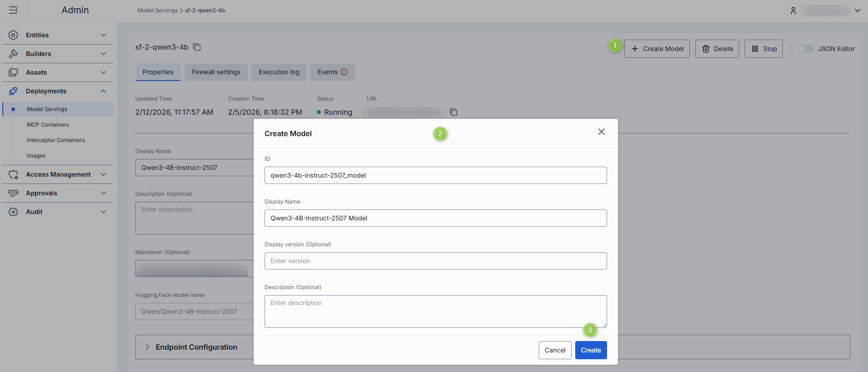Click the Events warning icon

344,72
